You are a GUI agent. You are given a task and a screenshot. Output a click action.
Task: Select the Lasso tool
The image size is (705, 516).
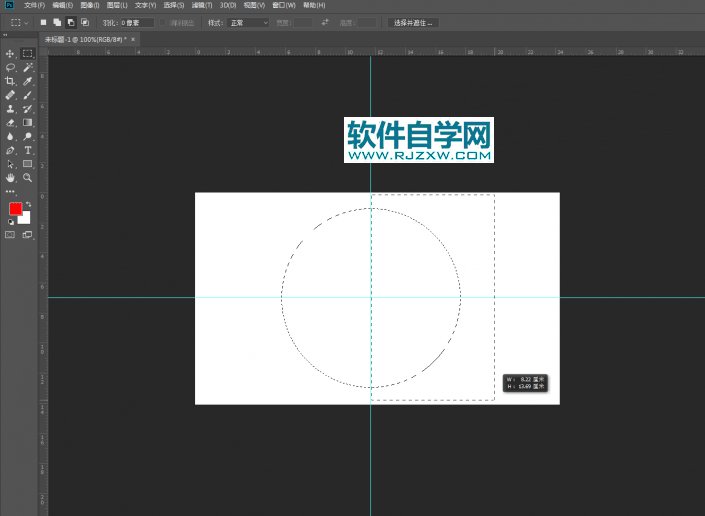pyautogui.click(x=10, y=67)
